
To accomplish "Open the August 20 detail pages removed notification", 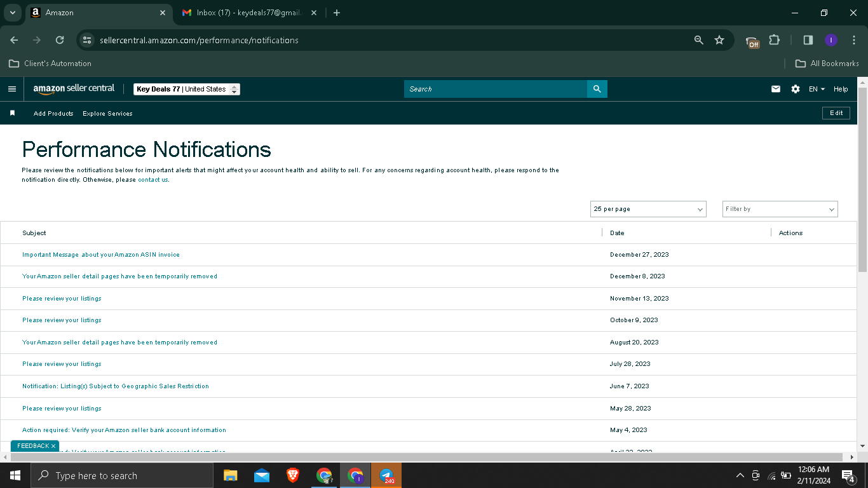I will [119, 342].
